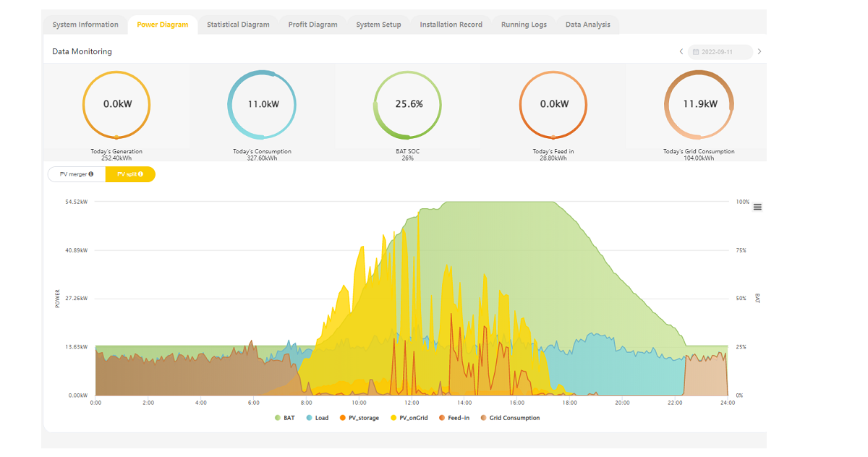Click Today's Generation 0.0kW gauge
This screenshot has height=457, width=868.
[x=116, y=105]
